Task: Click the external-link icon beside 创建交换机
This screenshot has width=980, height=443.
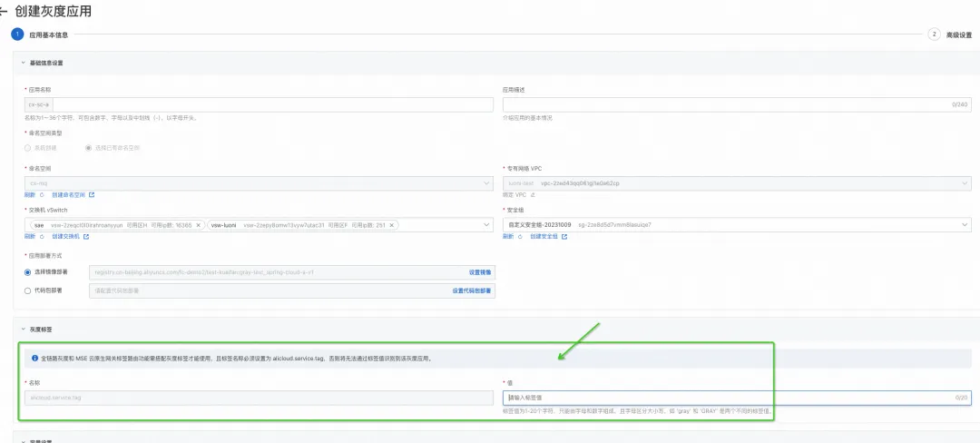Action: pyautogui.click(x=86, y=237)
